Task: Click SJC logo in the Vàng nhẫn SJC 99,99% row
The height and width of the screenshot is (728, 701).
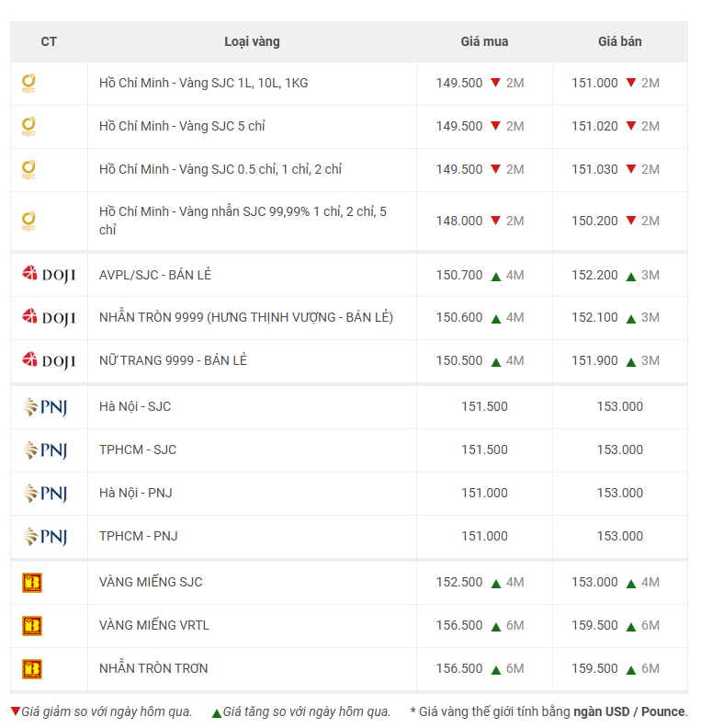Action: pyautogui.click(x=28, y=221)
